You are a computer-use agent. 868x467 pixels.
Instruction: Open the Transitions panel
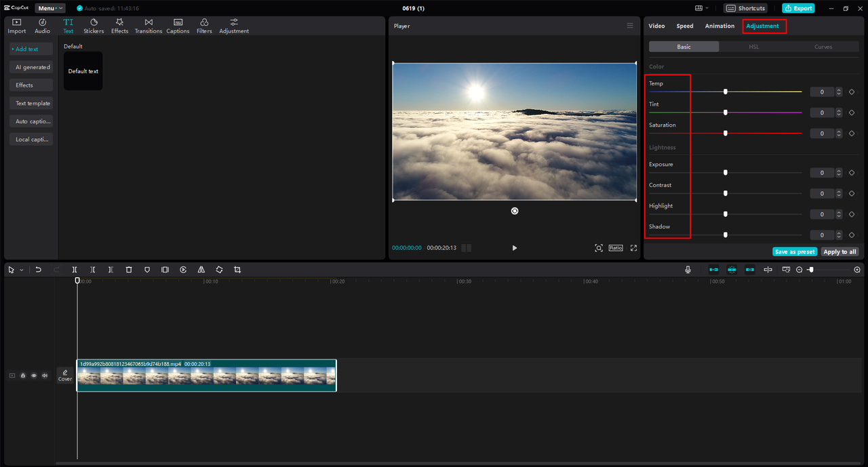pyautogui.click(x=149, y=26)
